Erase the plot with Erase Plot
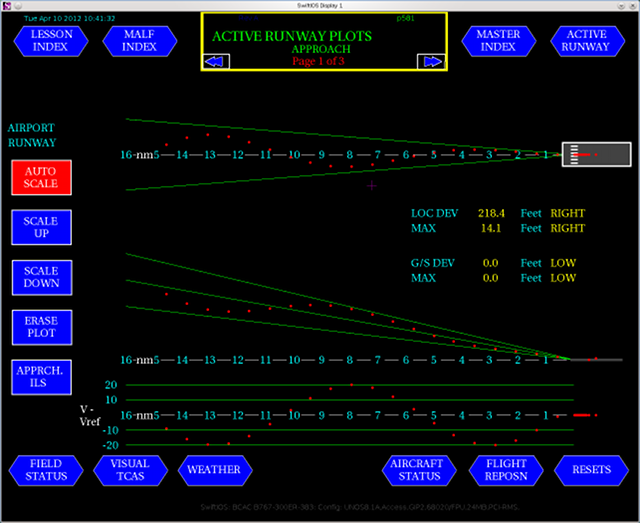The image size is (640, 523). coord(42,327)
